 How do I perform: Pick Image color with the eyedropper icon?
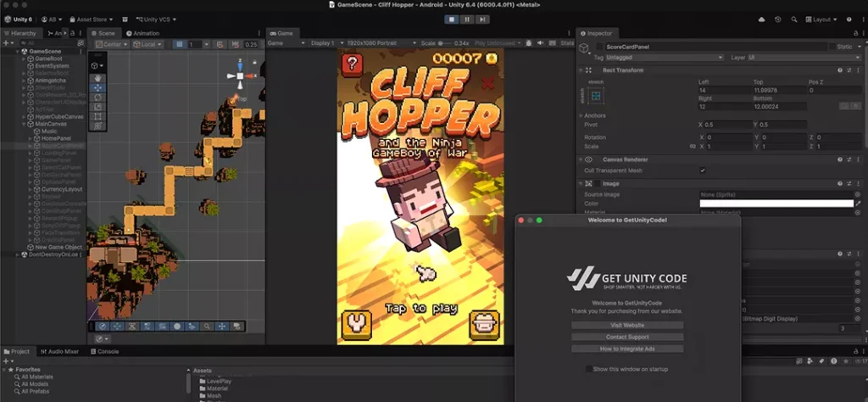click(x=858, y=204)
